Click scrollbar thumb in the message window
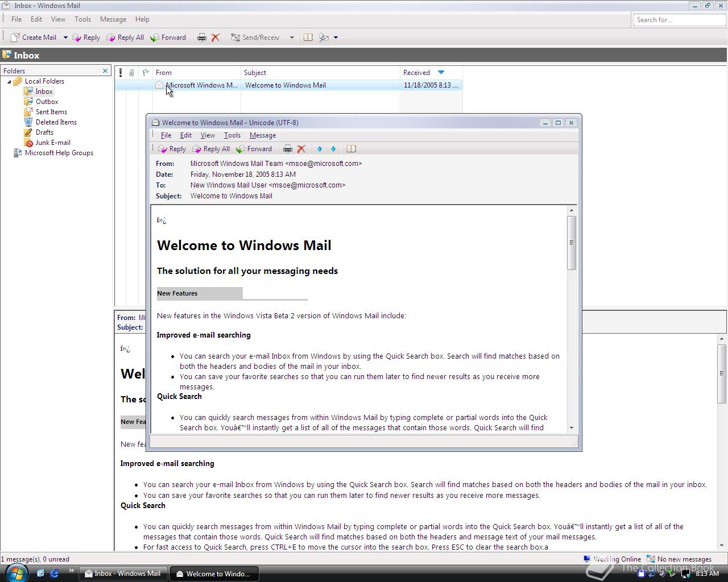This screenshot has width=728, height=582. pyautogui.click(x=572, y=243)
